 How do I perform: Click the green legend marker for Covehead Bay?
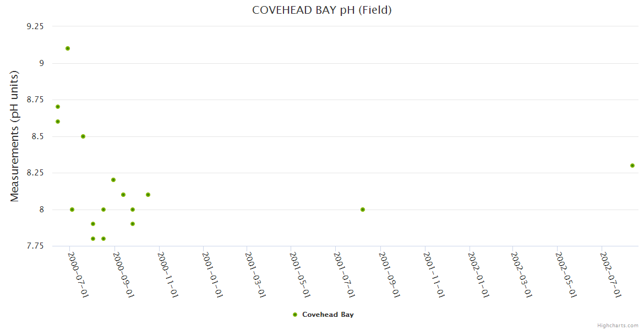[x=295, y=315]
